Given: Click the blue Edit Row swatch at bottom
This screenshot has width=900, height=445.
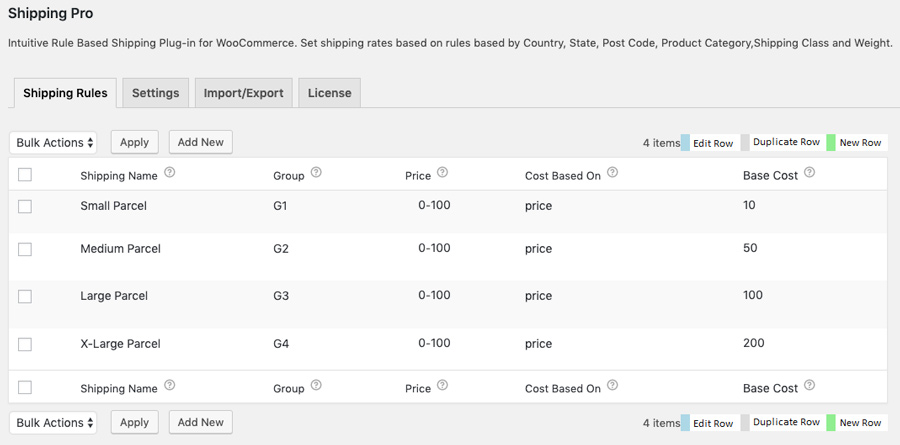Looking at the screenshot, I should pyautogui.click(x=685, y=423).
